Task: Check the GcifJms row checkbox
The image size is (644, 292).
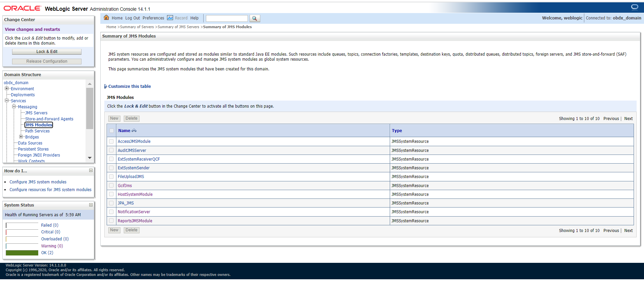Action: (111, 185)
